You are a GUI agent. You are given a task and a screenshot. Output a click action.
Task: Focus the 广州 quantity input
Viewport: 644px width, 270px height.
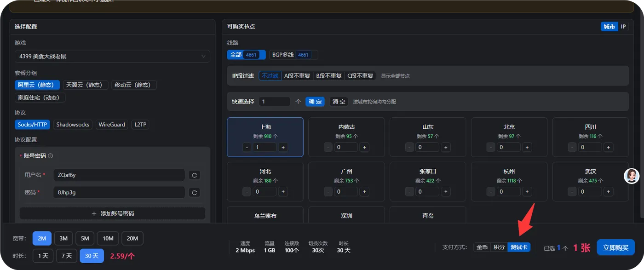click(x=346, y=191)
